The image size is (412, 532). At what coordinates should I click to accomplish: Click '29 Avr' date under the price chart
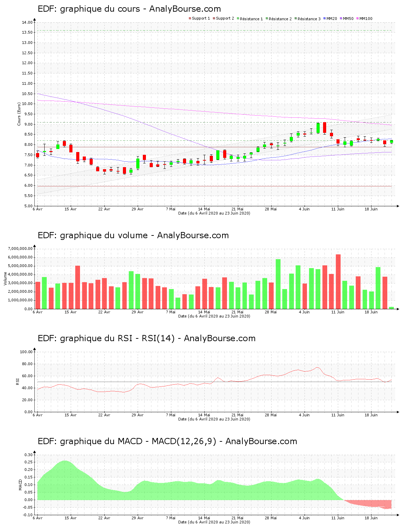[137, 209]
